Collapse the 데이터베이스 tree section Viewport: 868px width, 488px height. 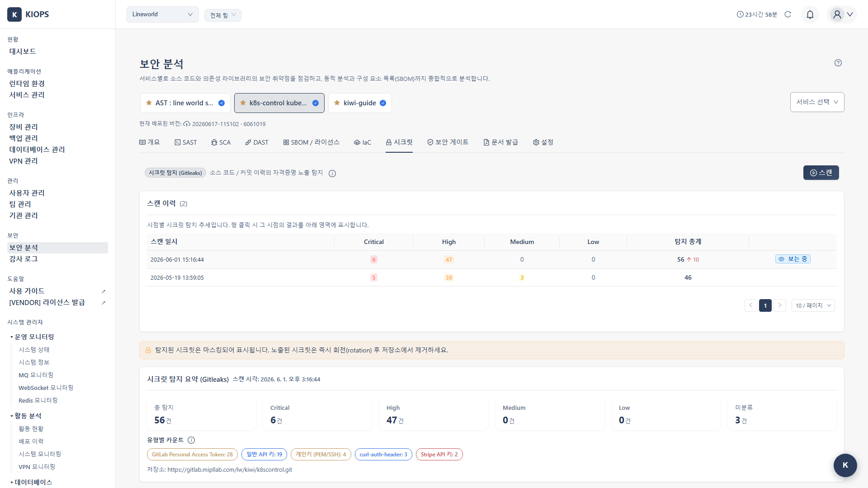coord(31,482)
